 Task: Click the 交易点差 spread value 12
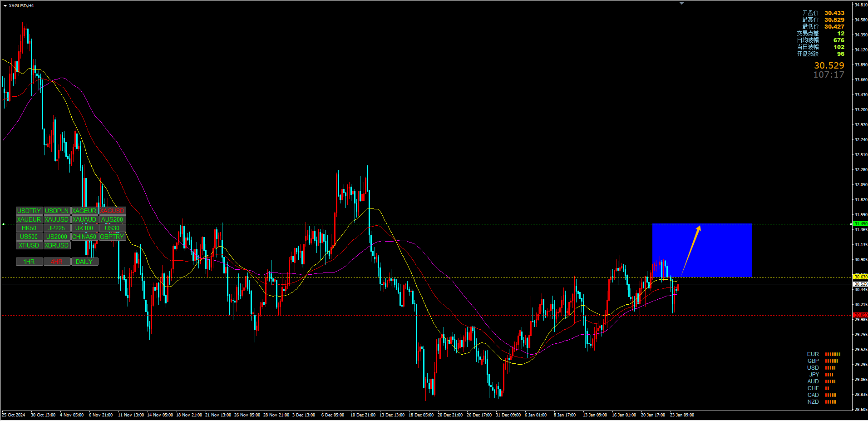pos(841,34)
